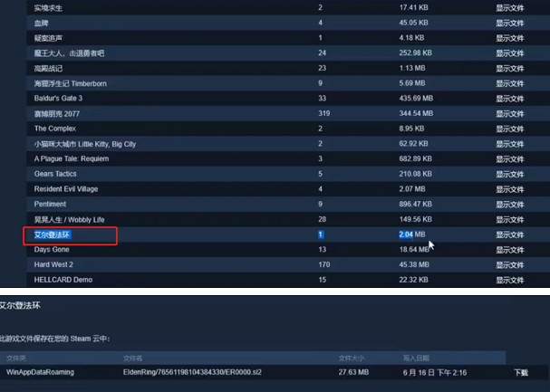Show files for 海狸浮生记 Timberborn

click(509, 82)
